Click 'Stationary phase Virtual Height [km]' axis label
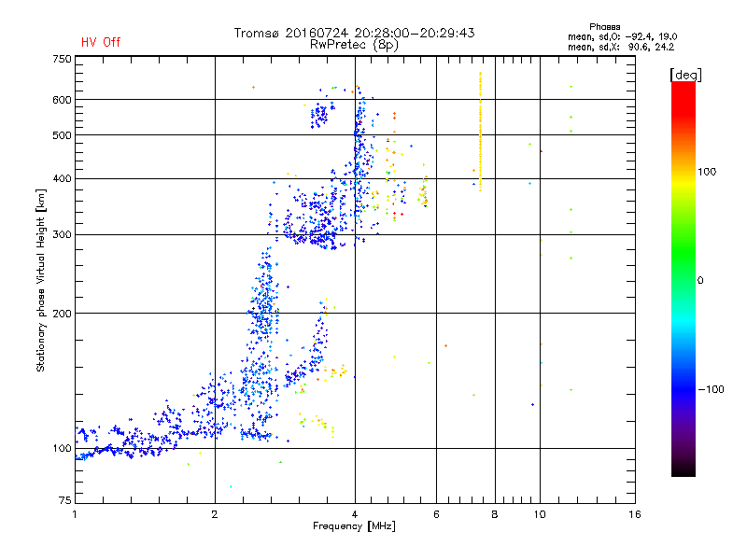 coord(41,280)
